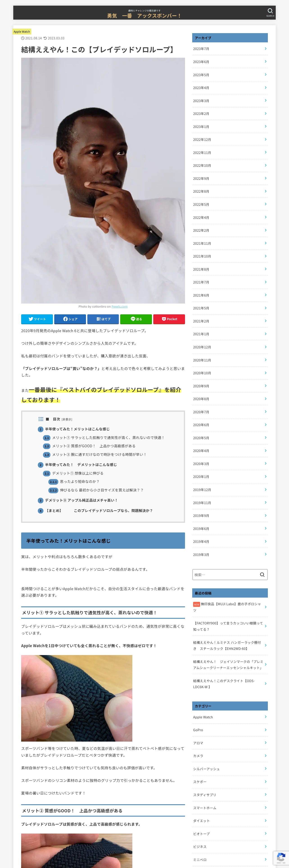The width and height of the screenshot is (289, 868).
Task: Open the ビオトープ category
Action: pyautogui.click(x=230, y=834)
